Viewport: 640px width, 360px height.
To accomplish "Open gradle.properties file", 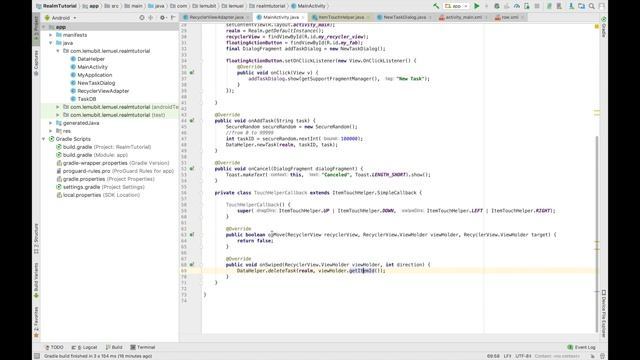I will 109,179.
